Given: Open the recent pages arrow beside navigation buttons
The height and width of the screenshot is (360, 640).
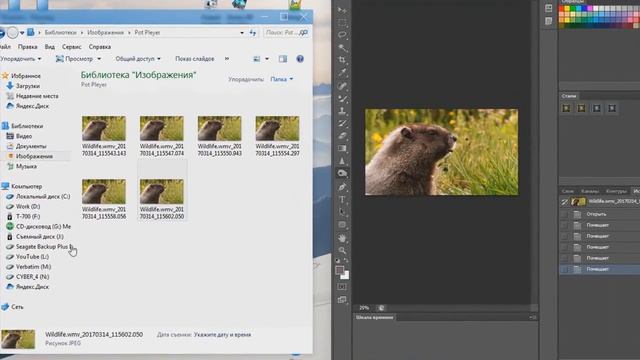Looking at the screenshot, I should tap(22, 33).
